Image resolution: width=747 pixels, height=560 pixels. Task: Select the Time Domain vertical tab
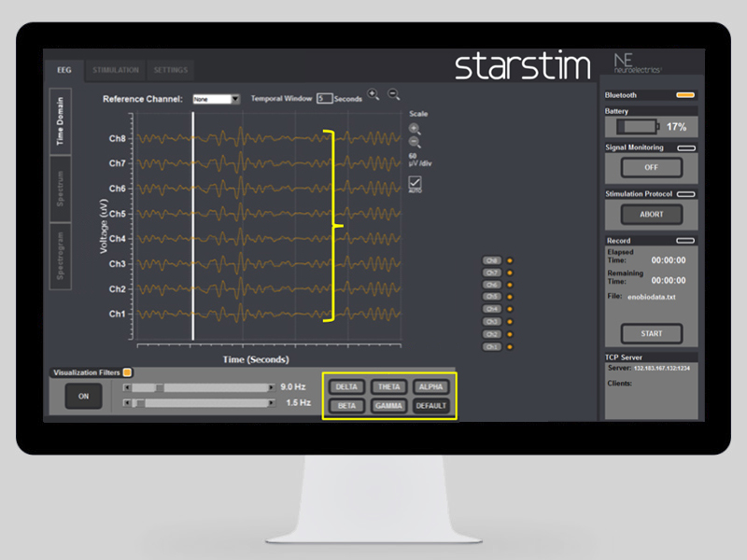click(x=61, y=121)
